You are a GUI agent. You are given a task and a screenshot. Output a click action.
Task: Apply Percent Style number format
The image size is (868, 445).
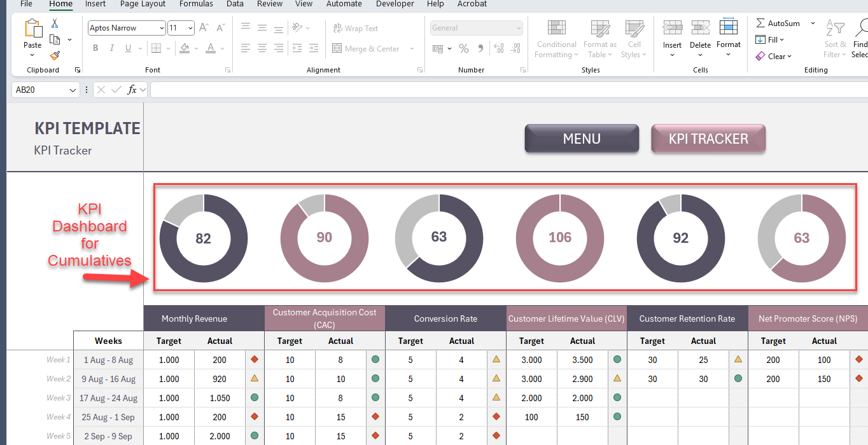point(464,48)
